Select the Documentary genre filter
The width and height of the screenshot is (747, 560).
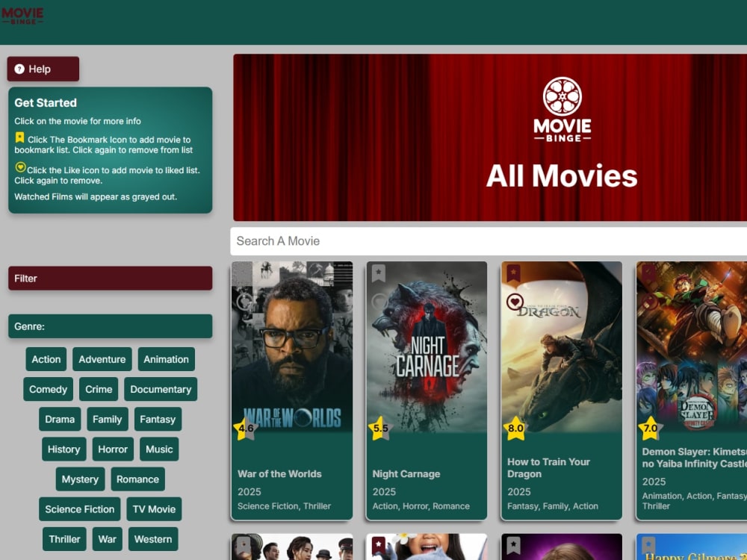pos(161,389)
